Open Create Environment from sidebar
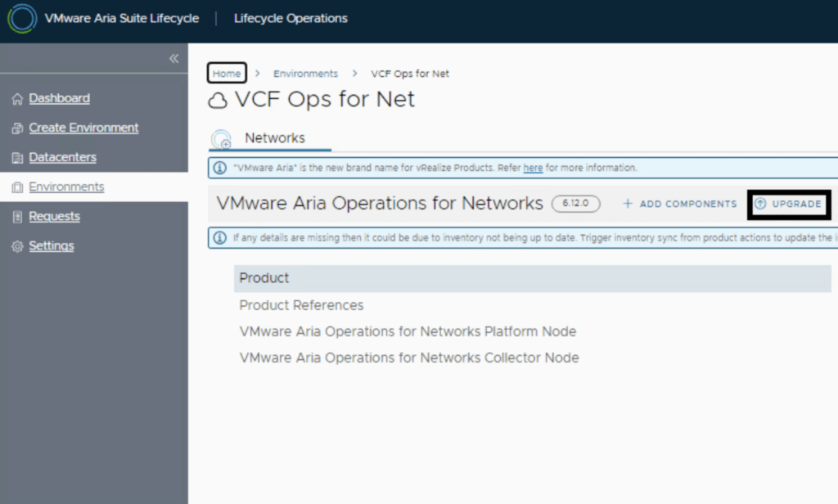The width and height of the screenshot is (838, 504). [x=83, y=128]
